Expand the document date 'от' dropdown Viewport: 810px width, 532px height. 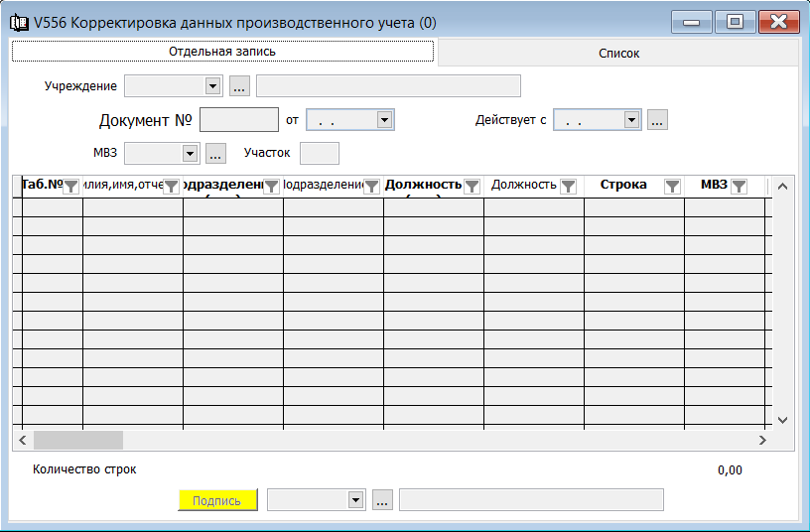point(384,120)
